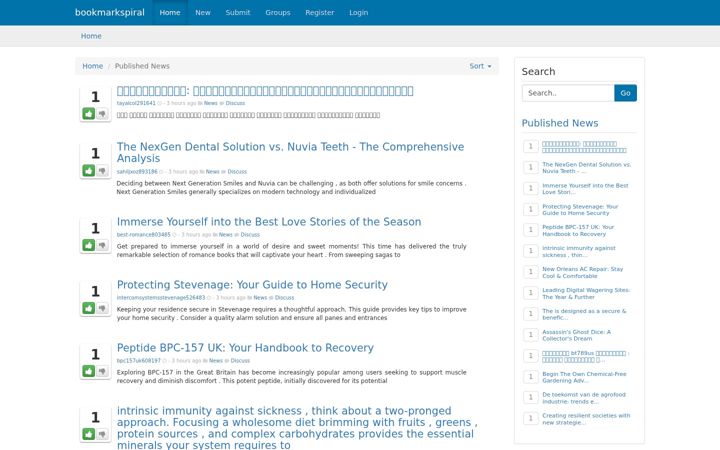720x450 pixels.
Task: Open the Sort dropdown
Action: (480, 66)
